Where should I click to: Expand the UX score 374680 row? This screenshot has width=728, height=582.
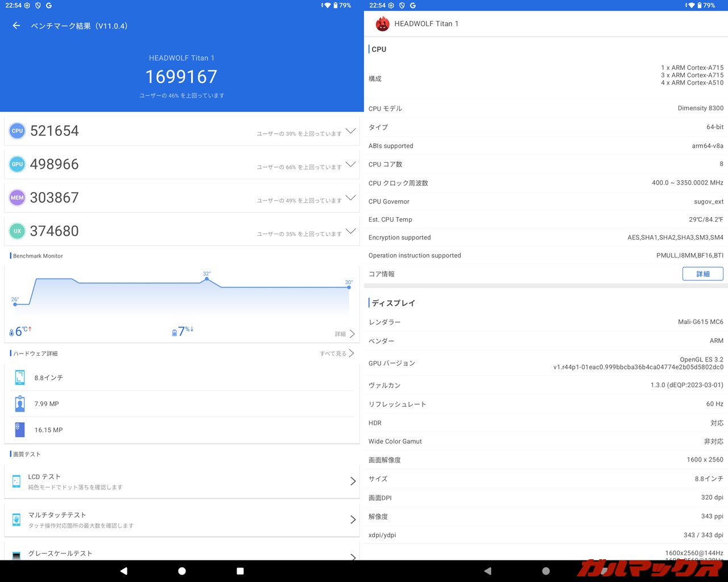pyautogui.click(x=350, y=231)
